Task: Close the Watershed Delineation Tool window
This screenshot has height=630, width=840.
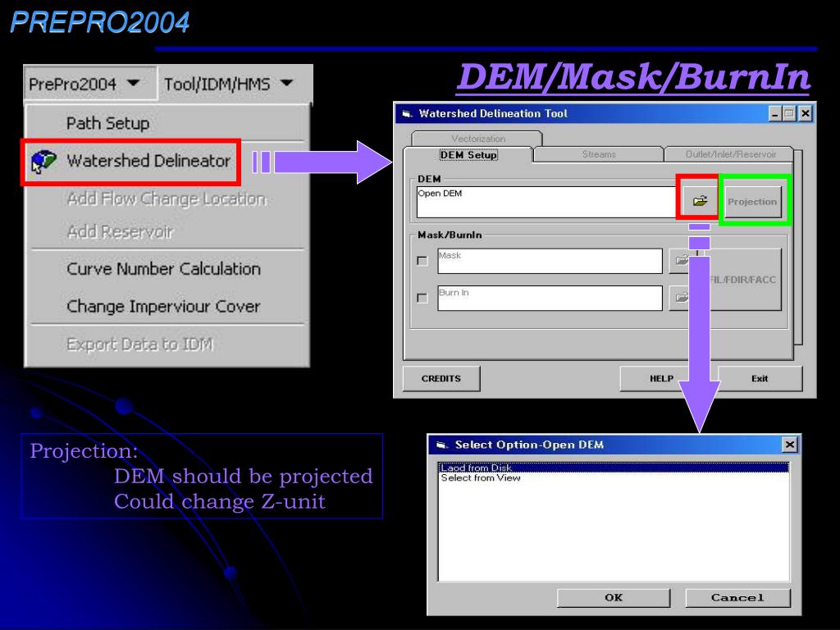Action: click(x=806, y=113)
